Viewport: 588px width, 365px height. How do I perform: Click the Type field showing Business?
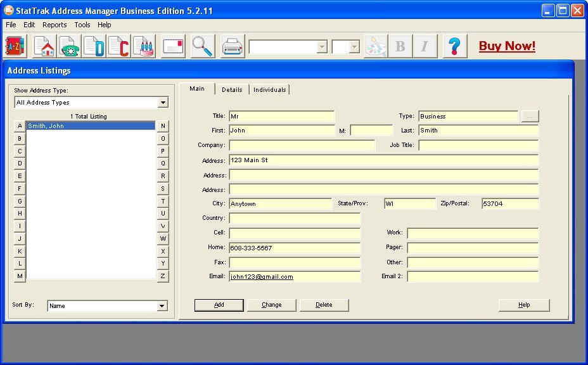(x=468, y=117)
